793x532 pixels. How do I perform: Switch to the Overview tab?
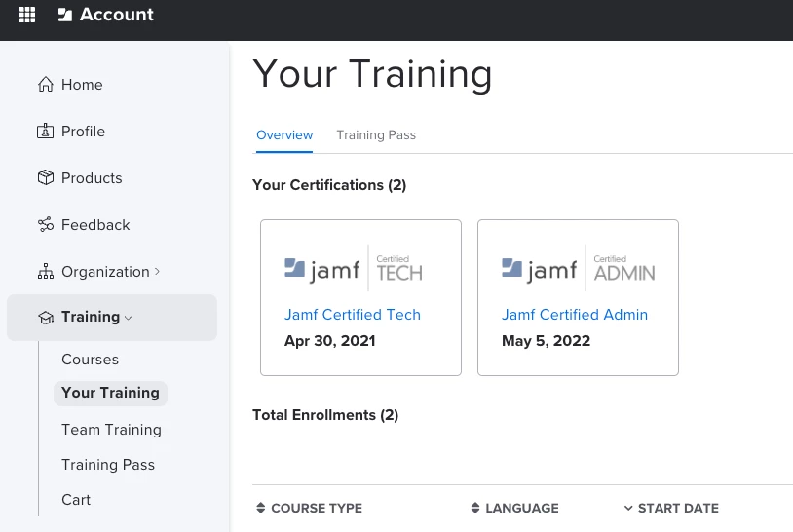point(284,135)
